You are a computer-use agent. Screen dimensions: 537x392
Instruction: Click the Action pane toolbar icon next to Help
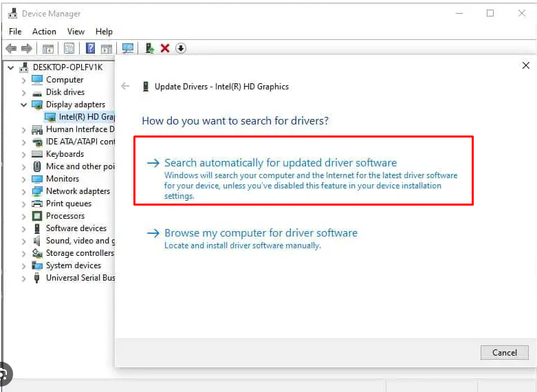pyautogui.click(x=106, y=49)
